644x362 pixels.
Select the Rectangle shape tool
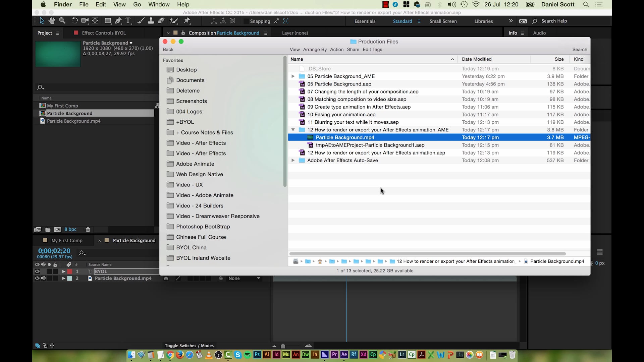click(x=108, y=21)
